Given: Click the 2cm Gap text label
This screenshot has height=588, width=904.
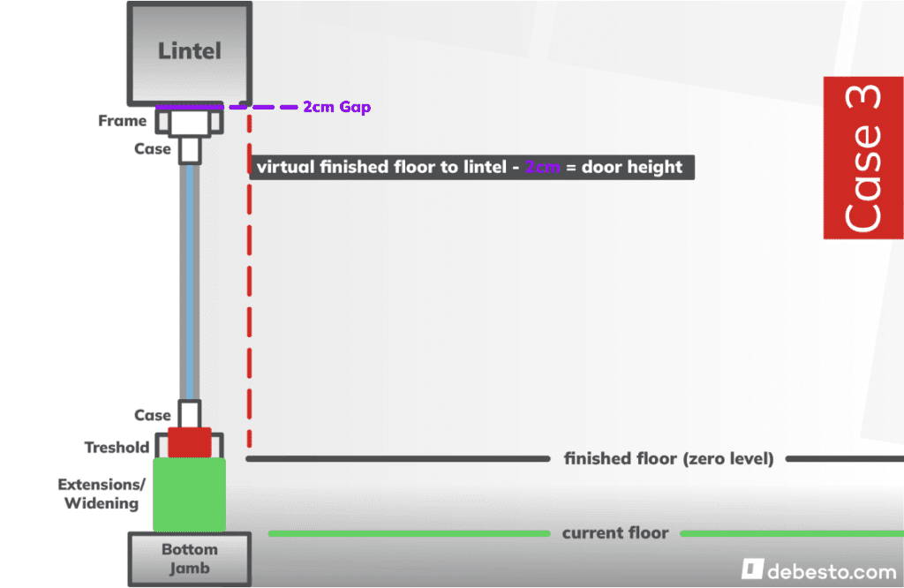Looking at the screenshot, I should pyautogui.click(x=336, y=107).
